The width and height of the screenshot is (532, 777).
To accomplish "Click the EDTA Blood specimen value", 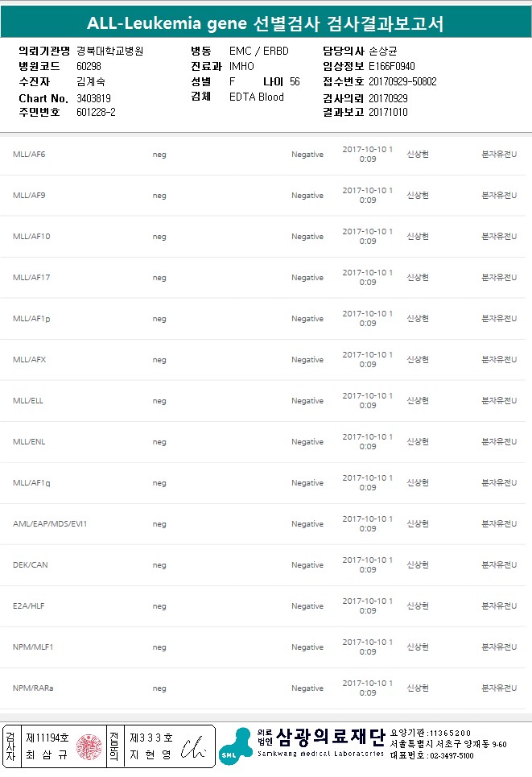I will coord(256,97).
